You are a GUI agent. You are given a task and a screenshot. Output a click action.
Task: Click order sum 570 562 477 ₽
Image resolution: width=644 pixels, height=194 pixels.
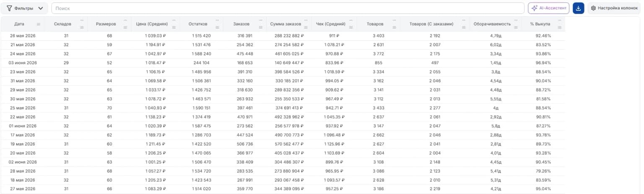pyautogui.click(x=289, y=144)
